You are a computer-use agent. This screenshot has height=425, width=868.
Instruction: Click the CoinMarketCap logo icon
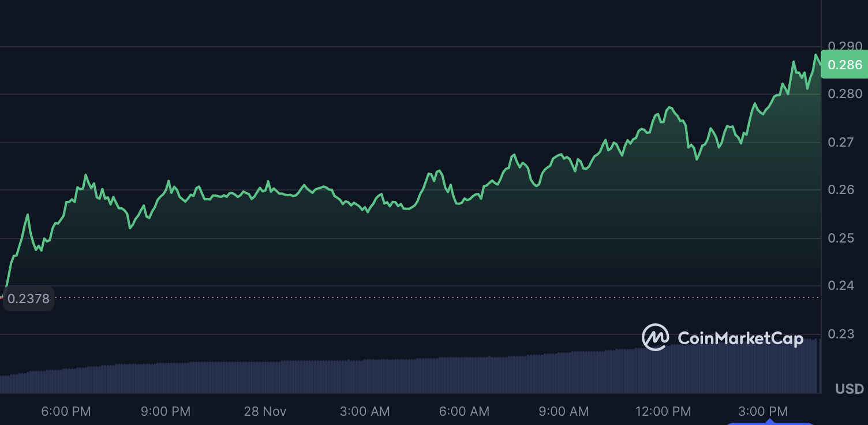click(x=655, y=337)
